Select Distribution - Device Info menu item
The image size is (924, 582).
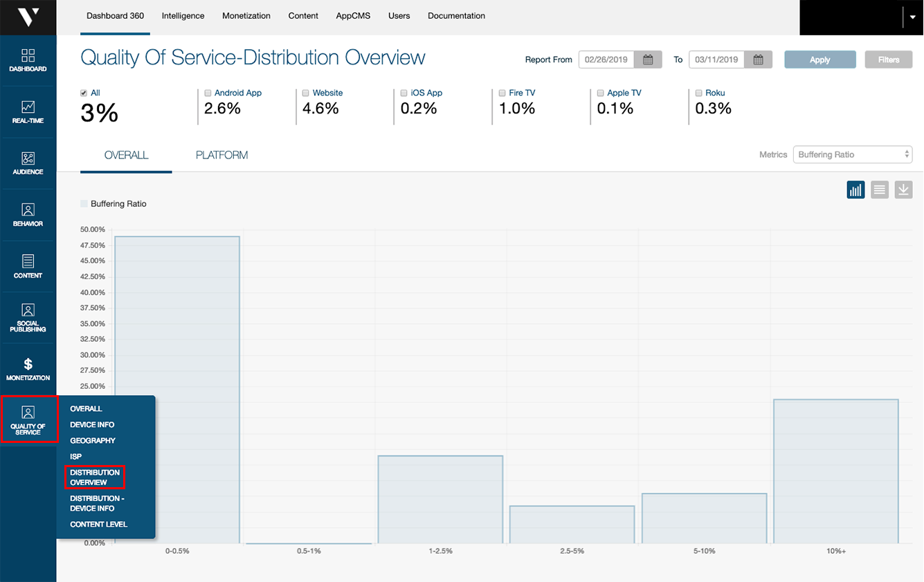[x=97, y=503]
